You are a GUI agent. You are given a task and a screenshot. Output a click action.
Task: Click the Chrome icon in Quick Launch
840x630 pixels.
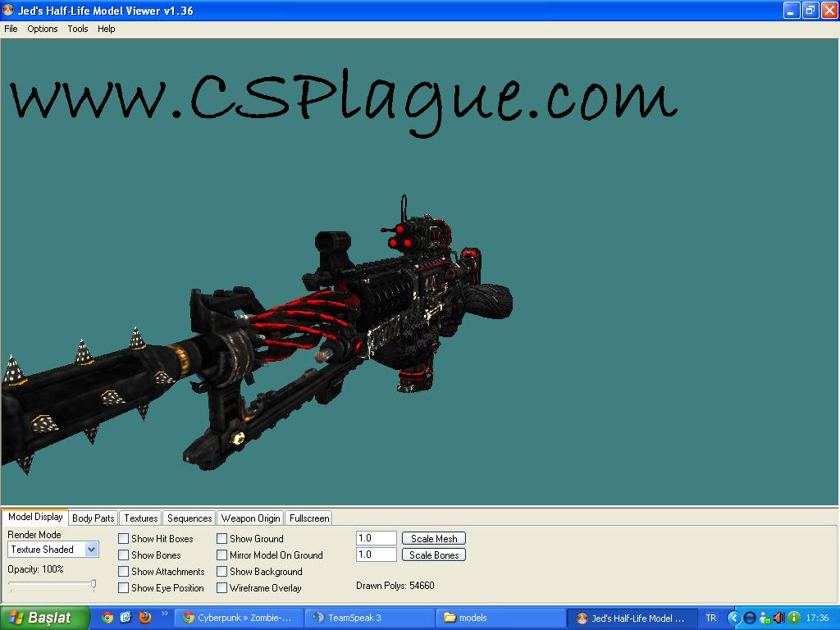coord(107,618)
